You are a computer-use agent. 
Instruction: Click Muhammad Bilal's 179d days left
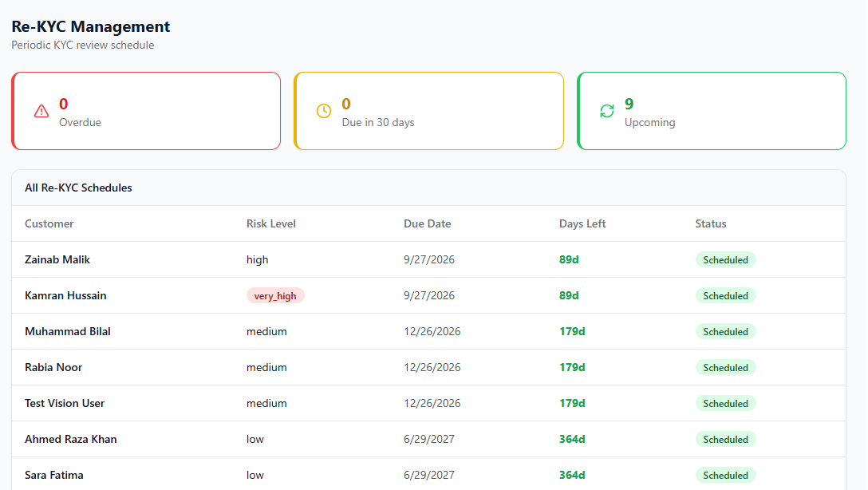572,332
